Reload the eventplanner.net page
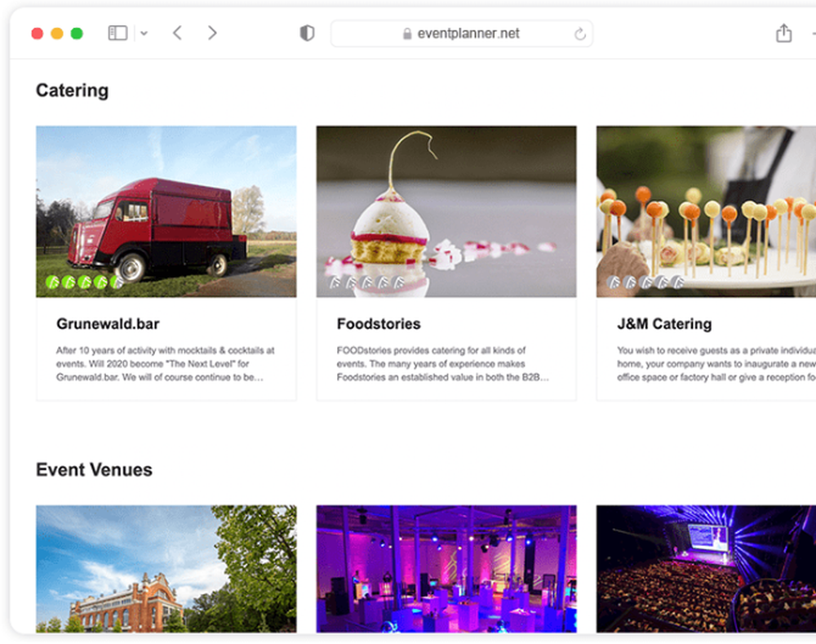Viewport: 816px width, 644px height. tap(579, 33)
